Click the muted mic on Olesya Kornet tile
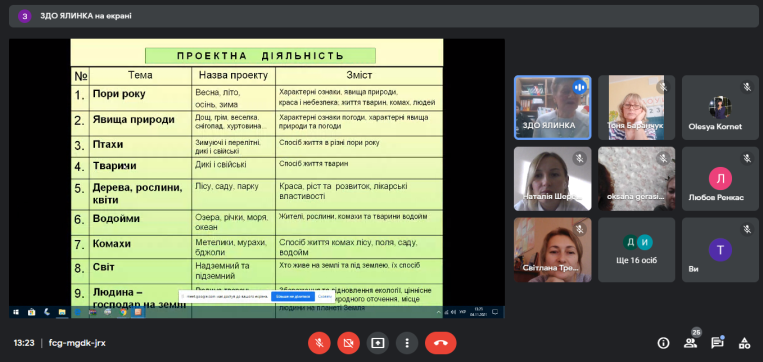The image size is (763, 362). click(x=747, y=87)
